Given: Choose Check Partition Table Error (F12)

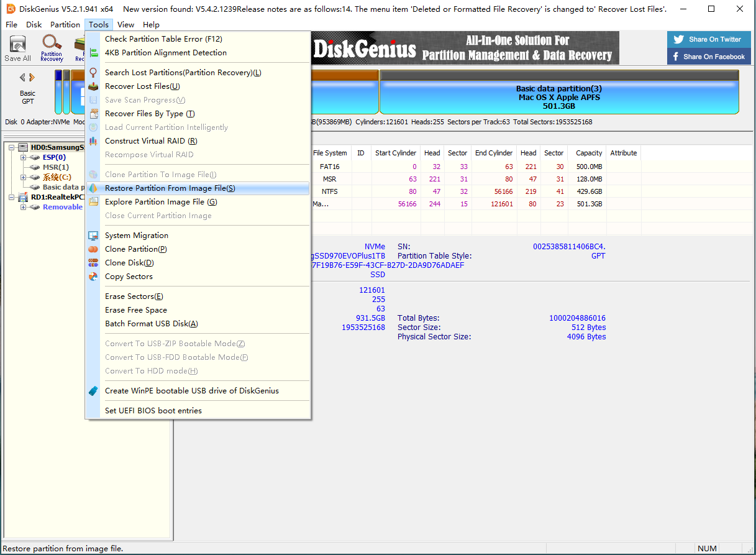Looking at the screenshot, I should 198,39.
